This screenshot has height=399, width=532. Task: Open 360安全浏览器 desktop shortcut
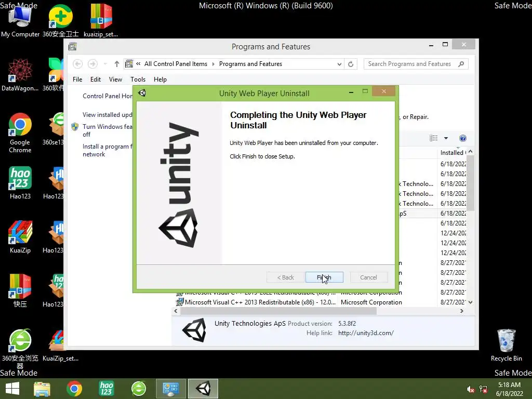click(x=20, y=349)
